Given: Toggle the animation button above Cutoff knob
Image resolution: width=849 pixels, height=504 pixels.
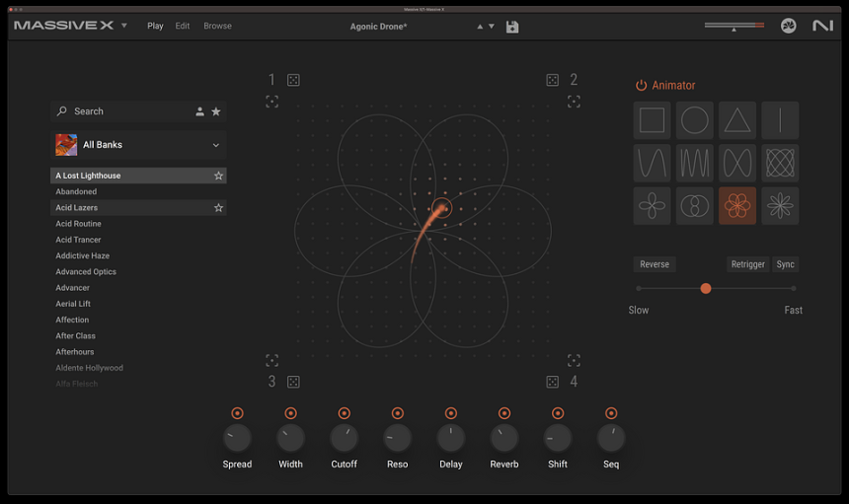Looking at the screenshot, I should [x=344, y=413].
